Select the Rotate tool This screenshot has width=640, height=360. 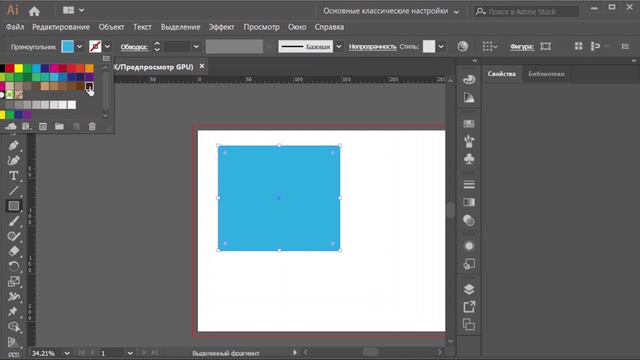[13, 266]
